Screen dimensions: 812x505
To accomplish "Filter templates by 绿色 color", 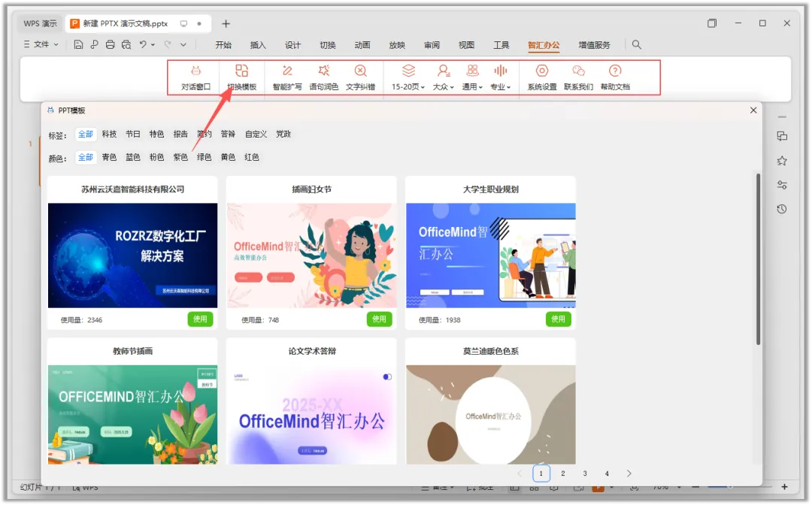I will 204,157.
